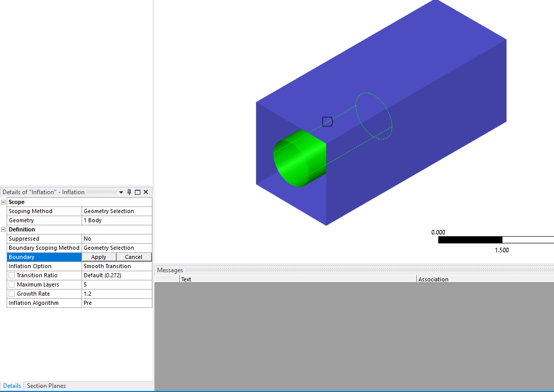Switch to the Section Planes tab
554x392 pixels.
click(x=46, y=386)
